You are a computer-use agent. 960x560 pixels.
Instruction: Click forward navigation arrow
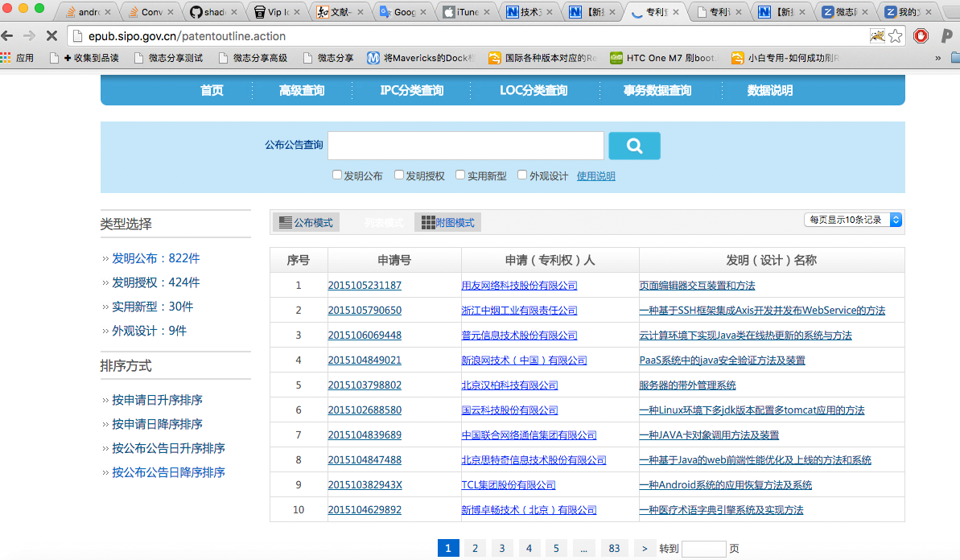coord(30,36)
